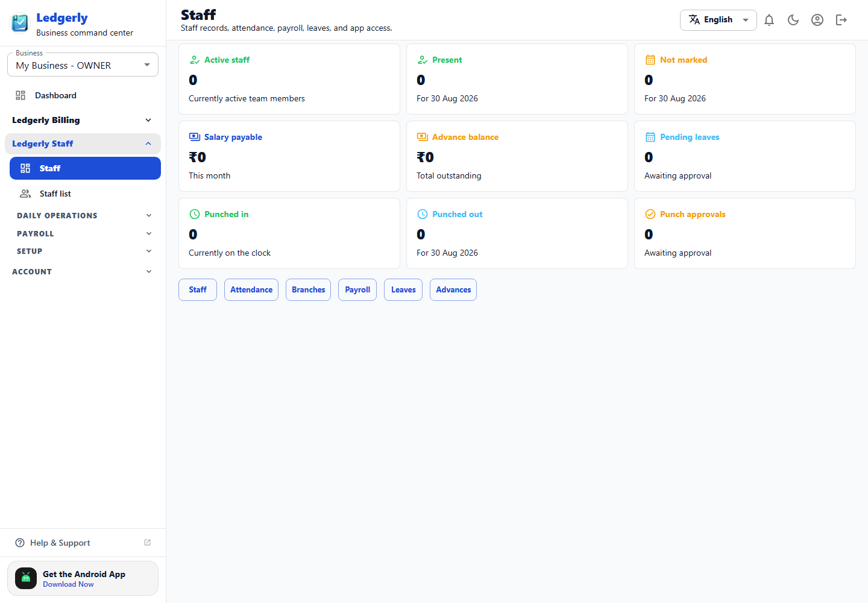
Task: Open the user account profile icon
Action: point(817,20)
